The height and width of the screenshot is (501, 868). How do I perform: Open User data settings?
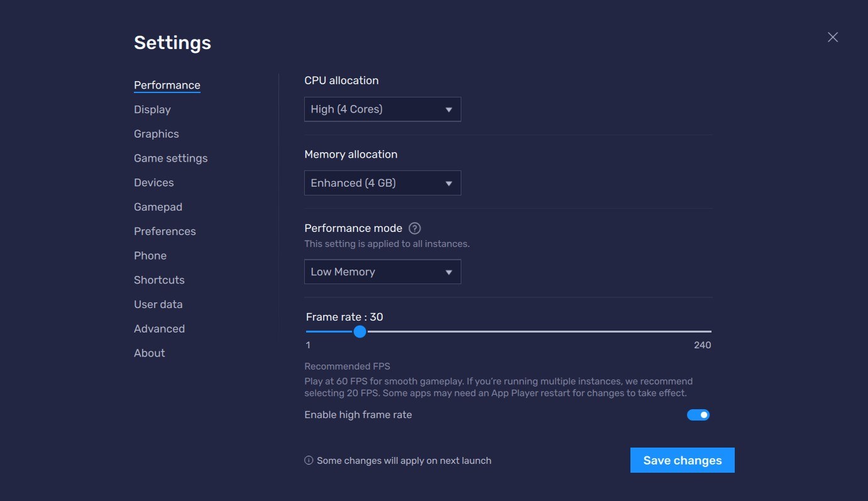click(158, 304)
